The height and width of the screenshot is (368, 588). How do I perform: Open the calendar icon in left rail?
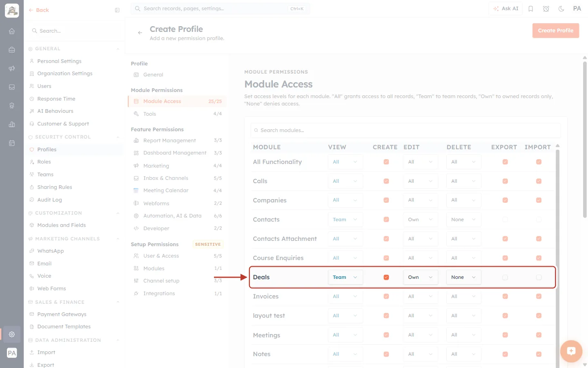coord(12,143)
